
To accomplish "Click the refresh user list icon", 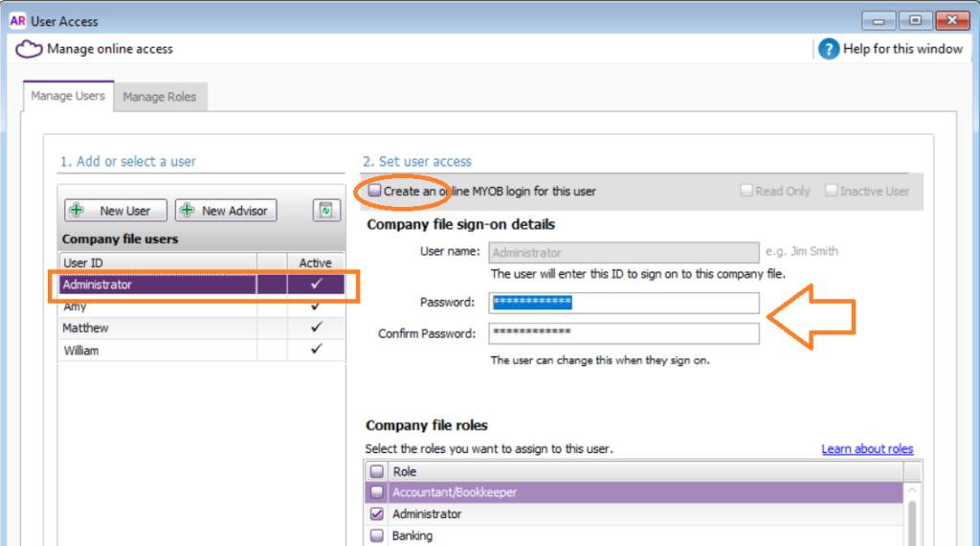I will coord(327,211).
